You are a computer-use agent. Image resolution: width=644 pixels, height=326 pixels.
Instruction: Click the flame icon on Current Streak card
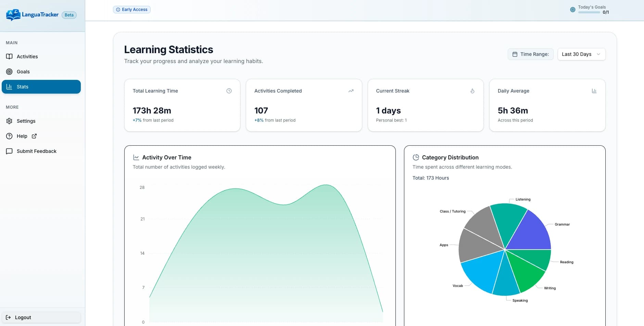click(x=472, y=91)
